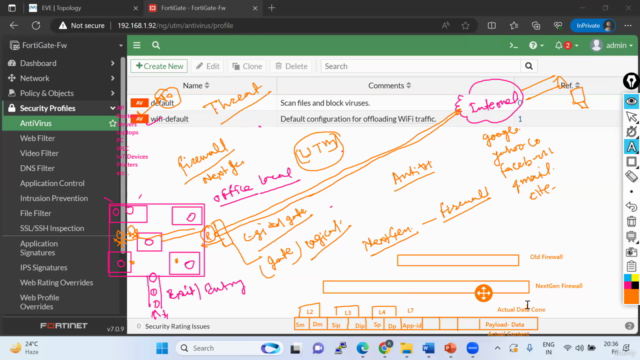Select the text 'A' tool in the drawing toolbar
640x360 pixels.
click(x=631, y=147)
